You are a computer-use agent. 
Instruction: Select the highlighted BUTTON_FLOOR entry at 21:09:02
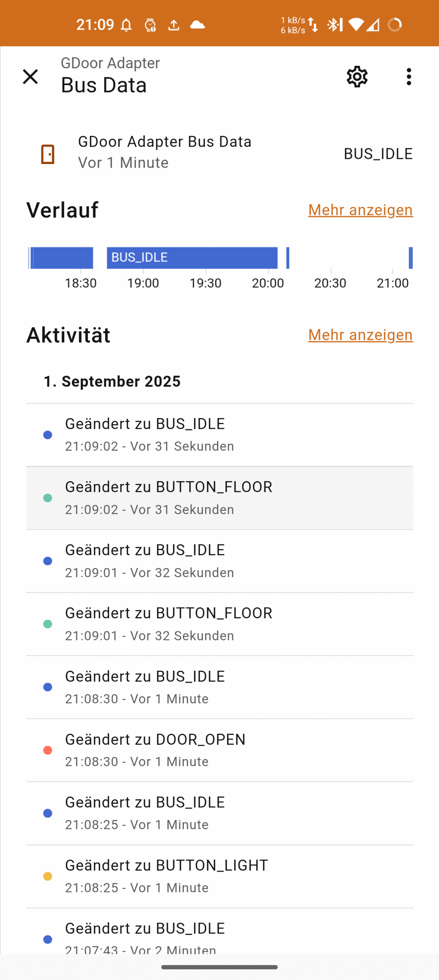pyautogui.click(x=219, y=498)
